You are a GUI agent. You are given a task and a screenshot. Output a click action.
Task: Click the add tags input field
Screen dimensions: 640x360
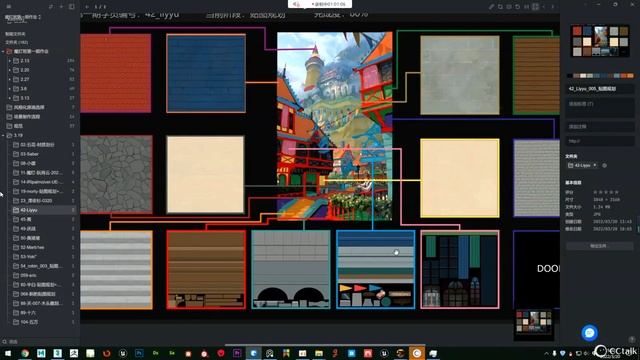600,109
